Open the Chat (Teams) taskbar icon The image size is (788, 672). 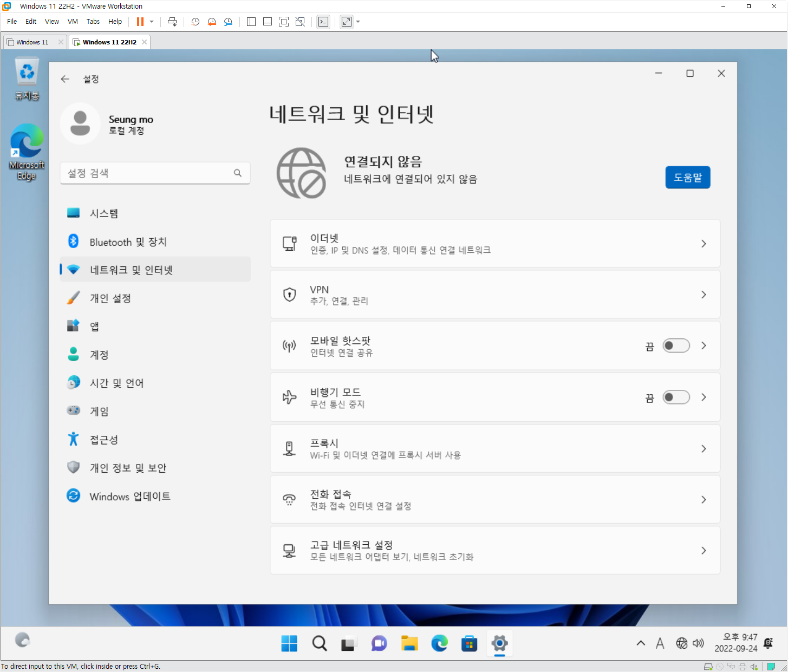[x=379, y=643]
